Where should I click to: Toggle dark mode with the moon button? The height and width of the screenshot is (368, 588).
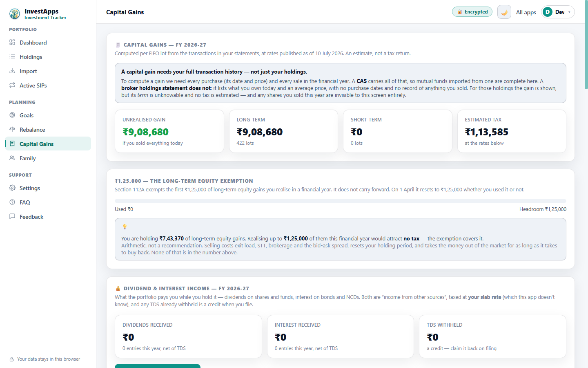pos(504,12)
